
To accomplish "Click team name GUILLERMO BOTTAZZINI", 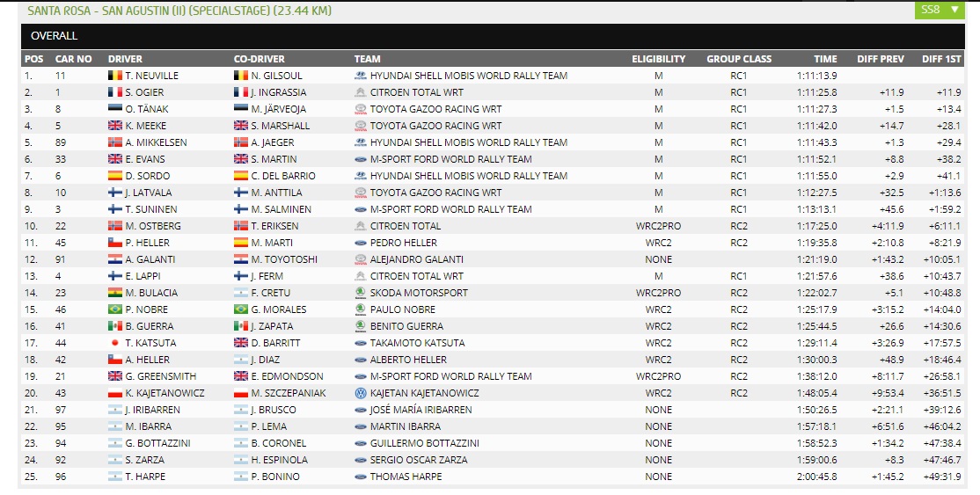I will tap(425, 443).
